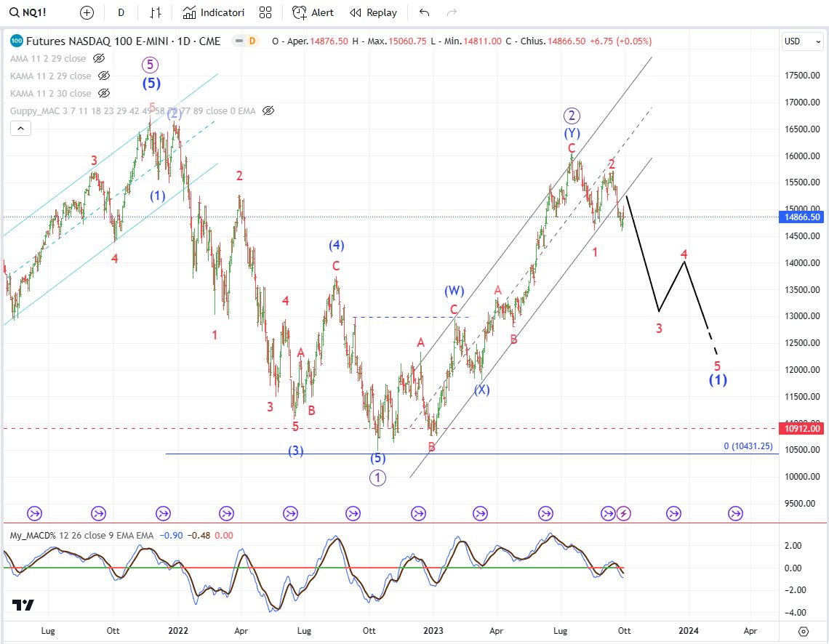Click the rightmost purple event marker
This screenshot has width=829, height=644.
[x=735, y=513]
